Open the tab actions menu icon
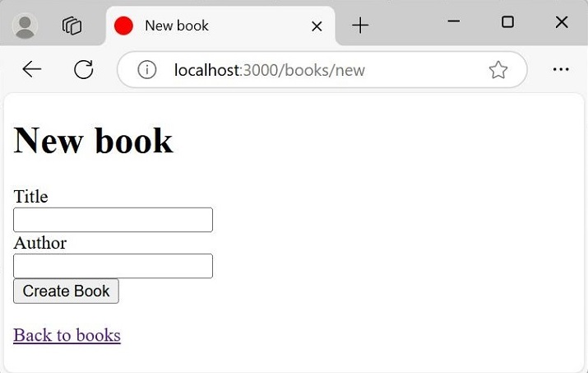 coord(72,26)
